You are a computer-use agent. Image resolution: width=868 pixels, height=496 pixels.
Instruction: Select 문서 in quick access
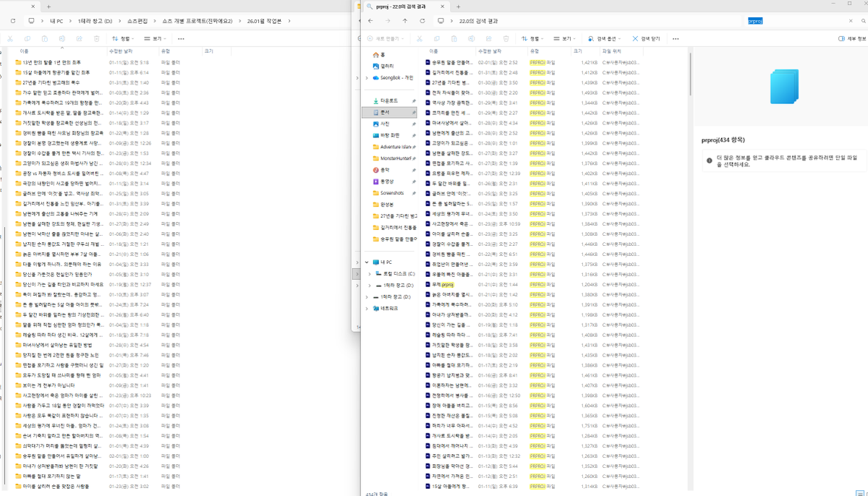[390, 113]
